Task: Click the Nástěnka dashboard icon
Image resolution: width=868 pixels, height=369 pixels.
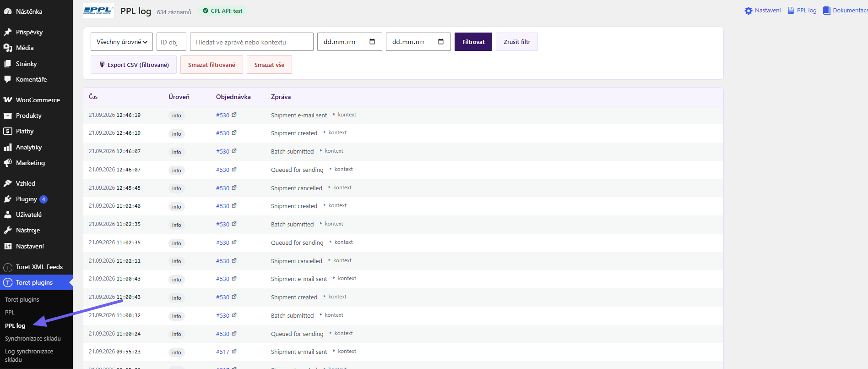Action: (8, 11)
